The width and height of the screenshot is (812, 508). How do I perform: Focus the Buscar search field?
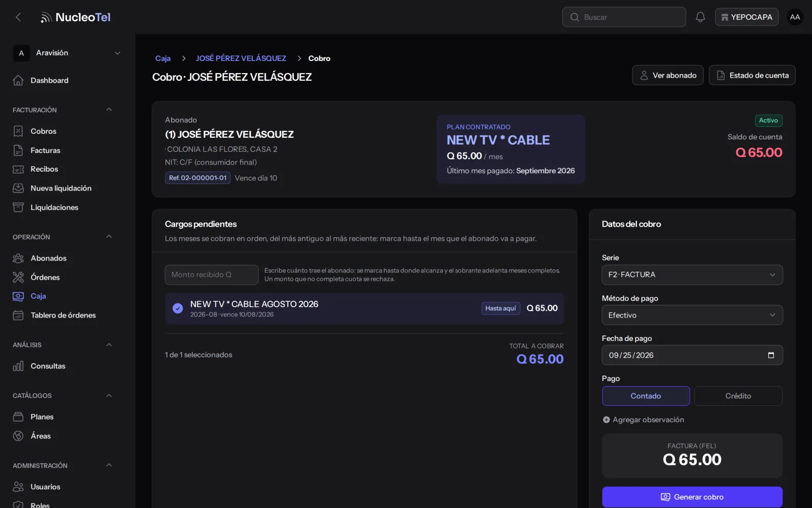coord(624,17)
